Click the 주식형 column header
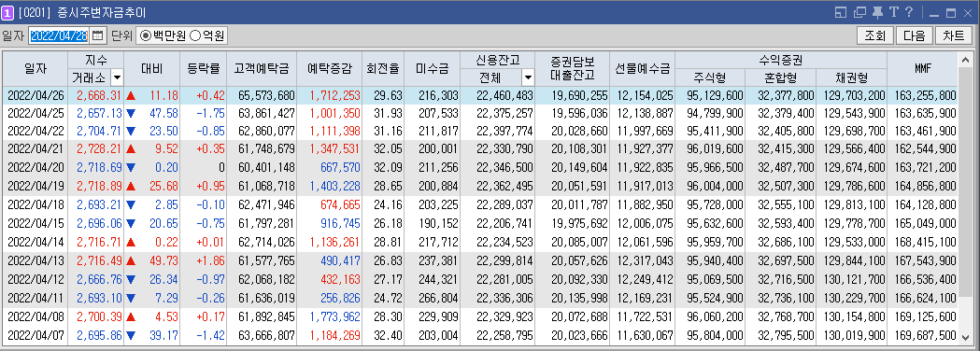The width and height of the screenshot is (980, 351). (x=710, y=78)
